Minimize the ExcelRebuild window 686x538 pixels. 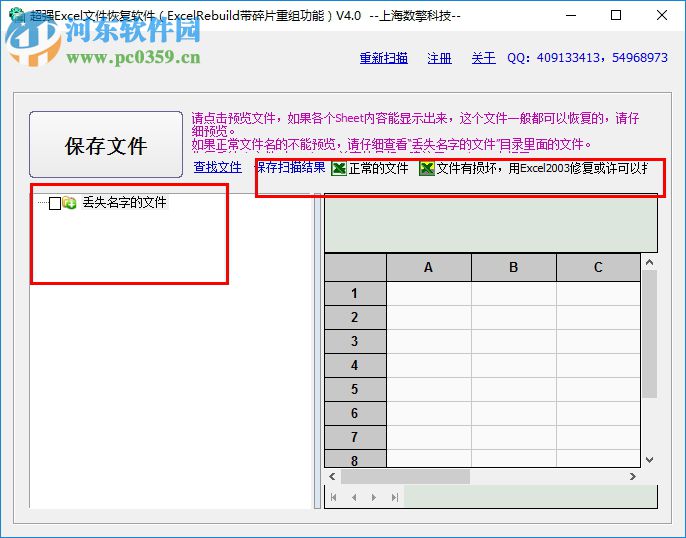[x=571, y=15]
